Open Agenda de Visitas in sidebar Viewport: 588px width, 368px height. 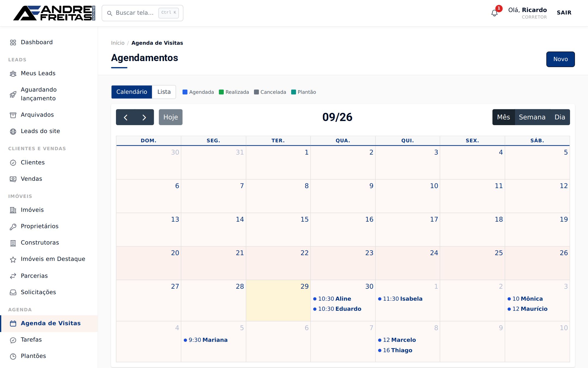pos(49,324)
